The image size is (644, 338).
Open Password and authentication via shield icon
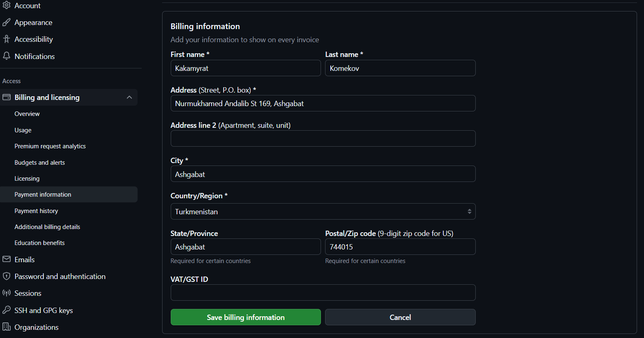[x=7, y=276]
